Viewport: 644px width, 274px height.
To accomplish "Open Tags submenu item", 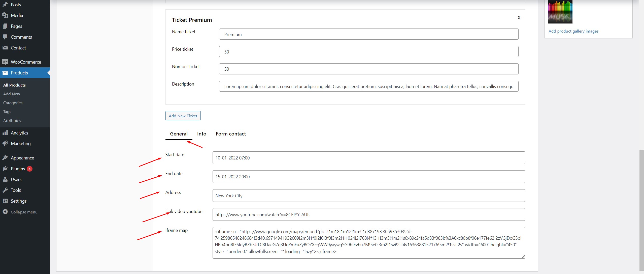I will (7, 112).
